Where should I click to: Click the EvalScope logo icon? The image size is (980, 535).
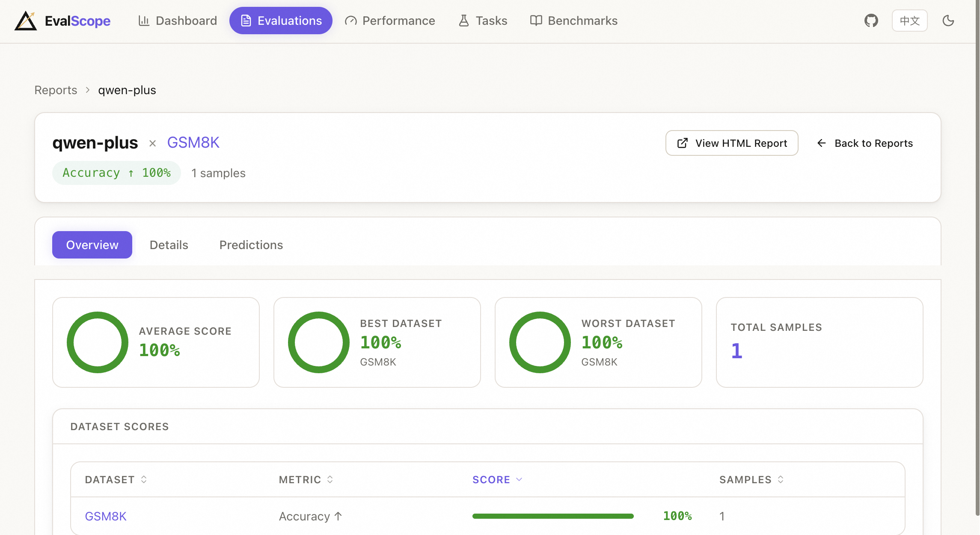(26, 21)
